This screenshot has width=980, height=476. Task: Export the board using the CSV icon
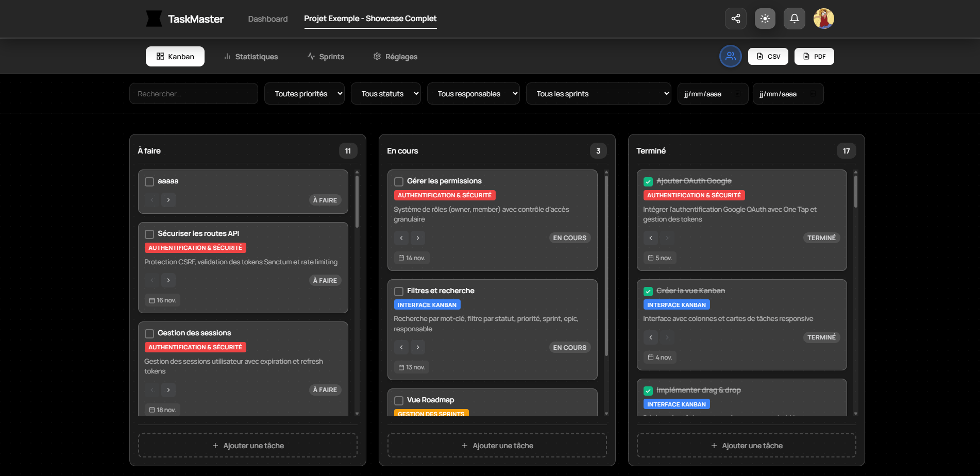(x=768, y=56)
